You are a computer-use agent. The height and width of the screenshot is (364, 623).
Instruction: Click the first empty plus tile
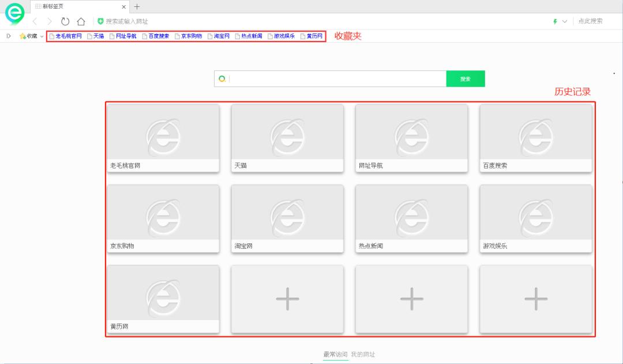tap(287, 299)
